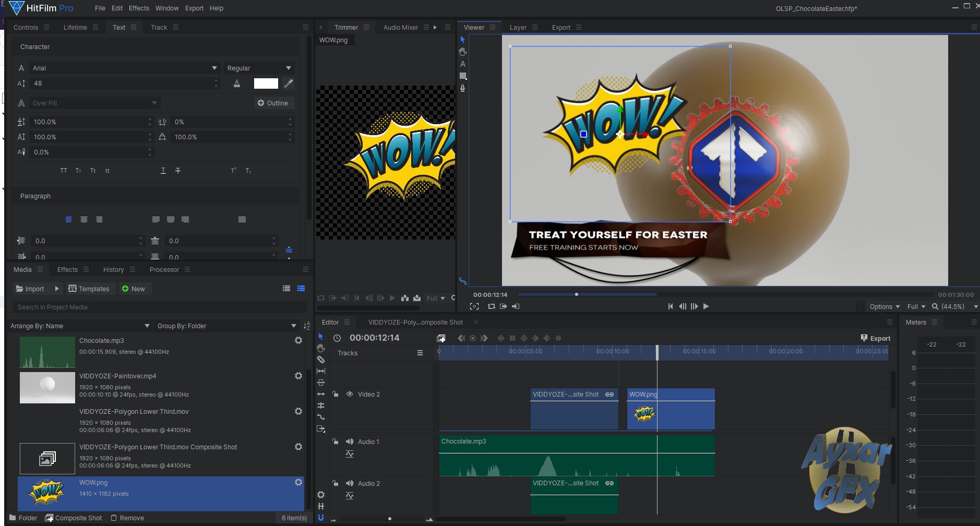Screen dimensions: 980x526
Task: Open the Viewer Options dropdown
Action: click(x=885, y=307)
